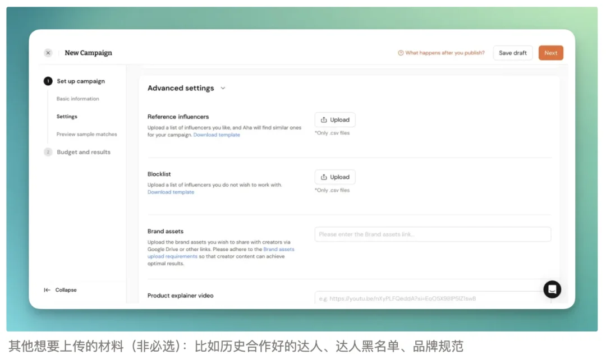Select step circle 2 Budget and results

pos(49,151)
